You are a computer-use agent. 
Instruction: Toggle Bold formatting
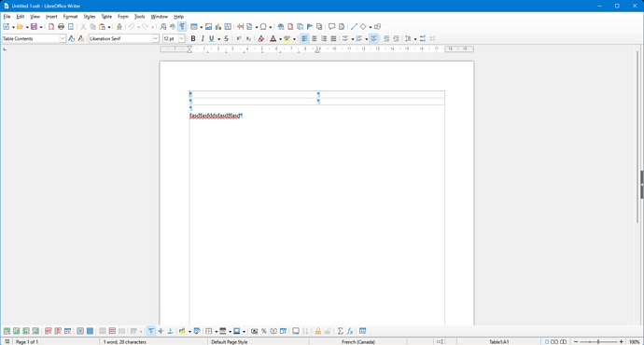click(x=193, y=38)
